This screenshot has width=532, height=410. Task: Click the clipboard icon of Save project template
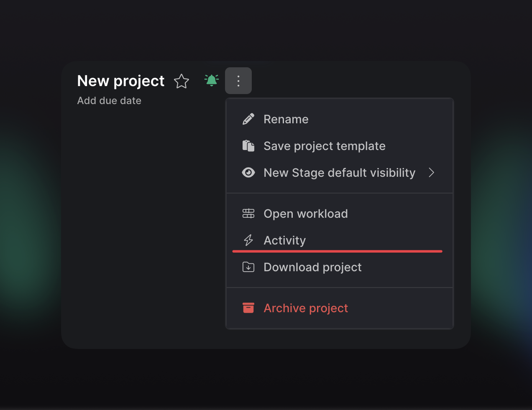pyautogui.click(x=248, y=146)
